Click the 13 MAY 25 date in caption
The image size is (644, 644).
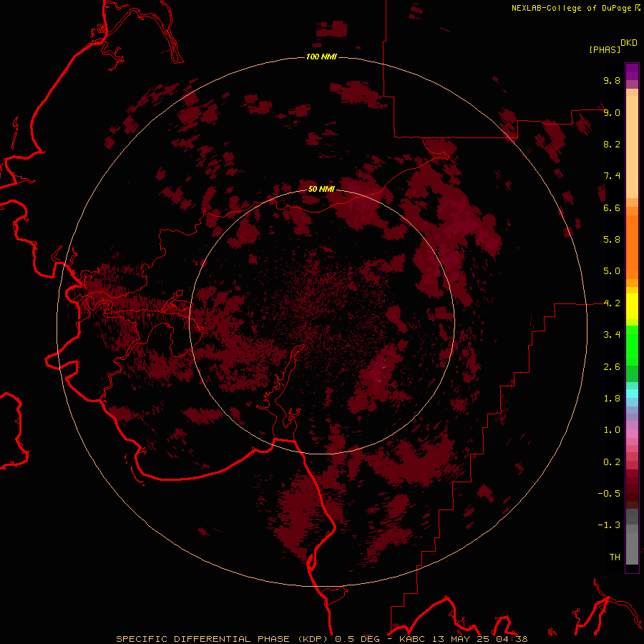[462, 639]
